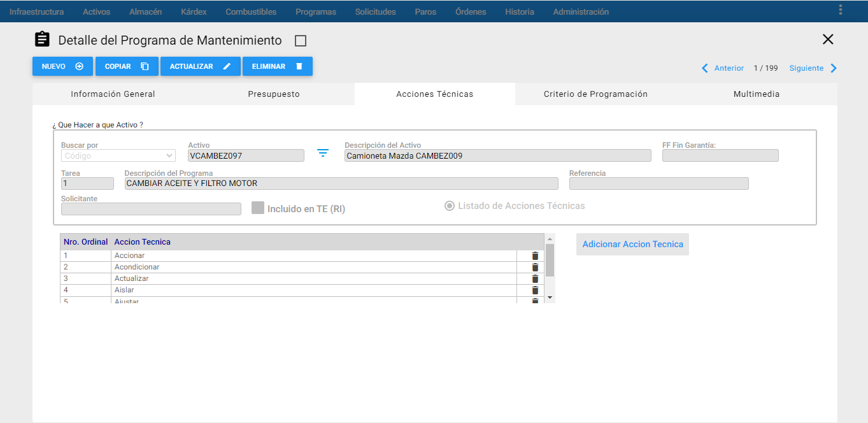This screenshot has width=868, height=423.
Task: Close the program detail with X
Action: tap(828, 39)
